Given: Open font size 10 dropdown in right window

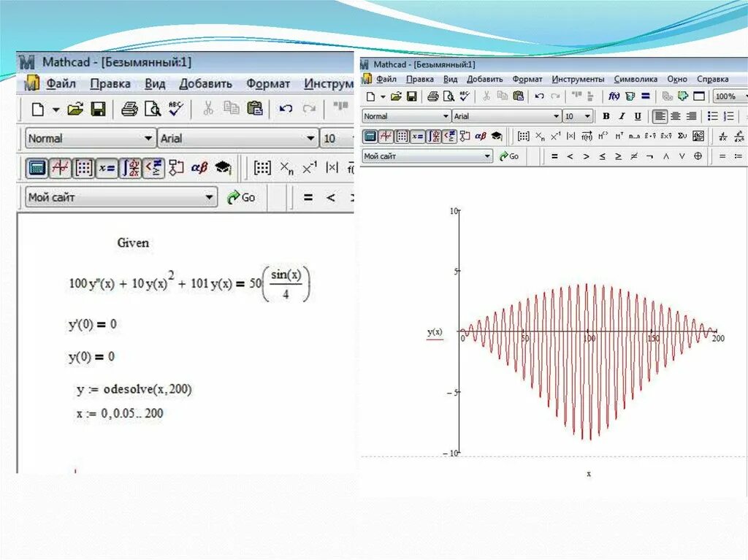Looking at the screenshot, I should pos(579,116).
